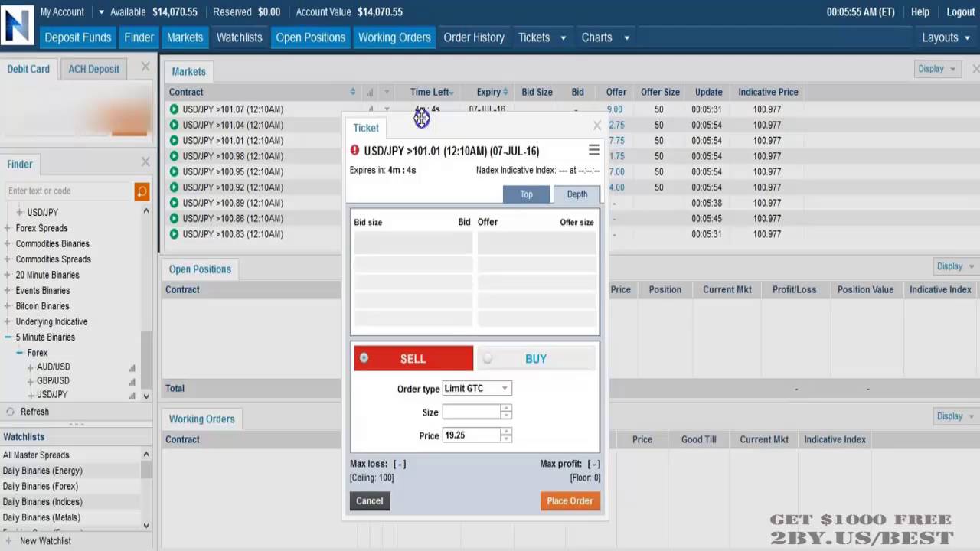Open the Order type Limit GTC dropdown
This screenshot has width=980, height=551.
pos(477,388)
